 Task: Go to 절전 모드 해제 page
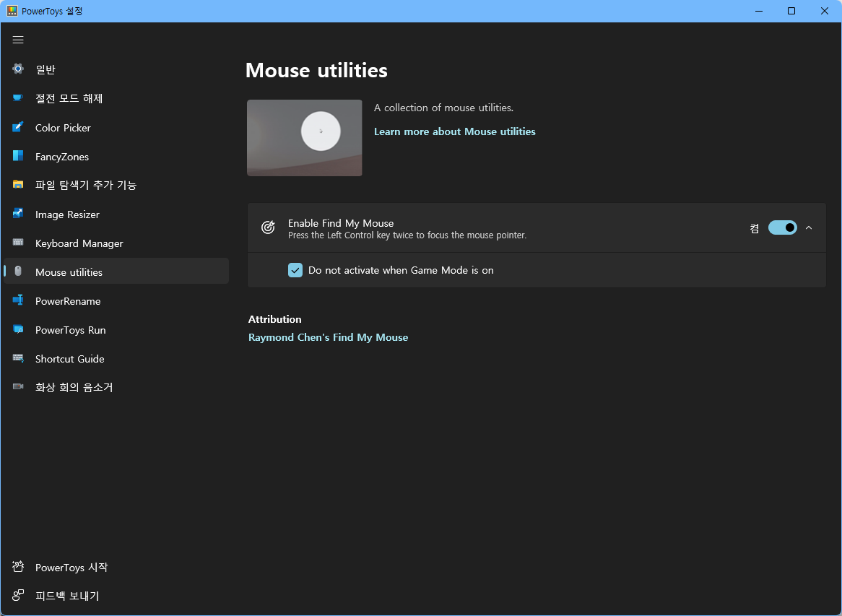click(x=116, y=98)
